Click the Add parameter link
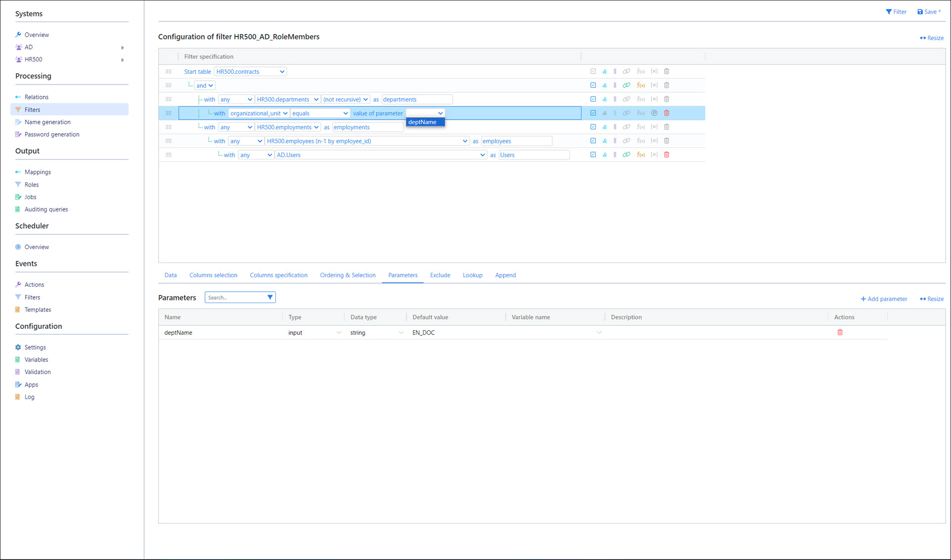This screenshot has width=951, height=560. (x=884, y=299)
